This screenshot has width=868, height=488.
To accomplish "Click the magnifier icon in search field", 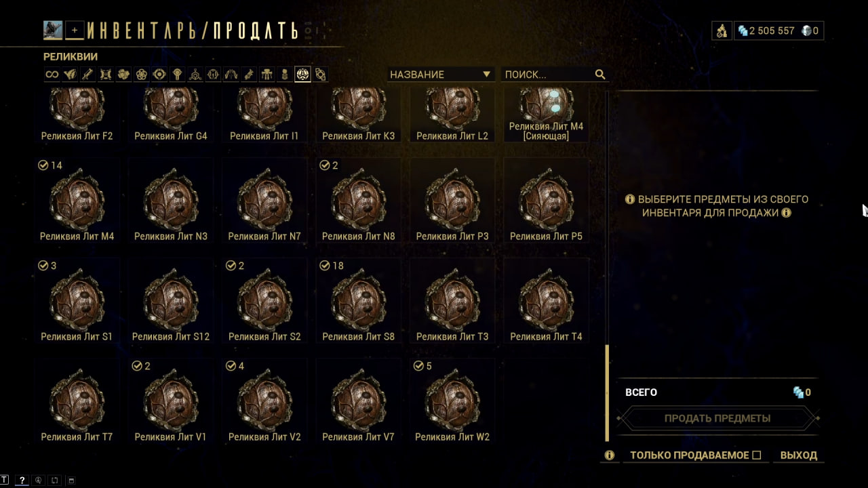I will [600, 75].
